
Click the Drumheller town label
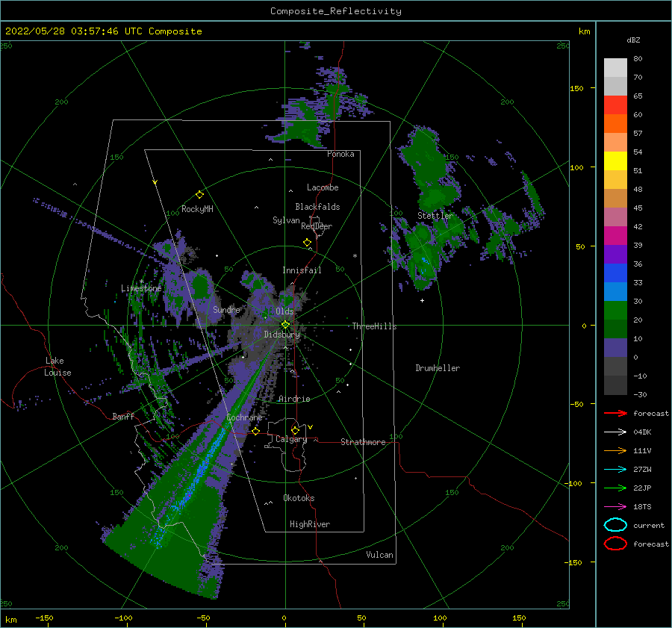tap(438, 368)
